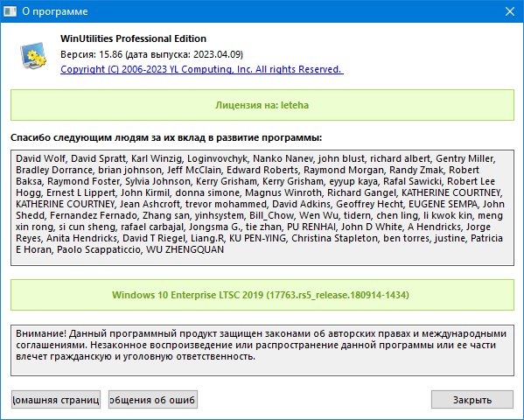Click the Закрыть button
Viewport: 524px width, 420px height.
[x=472, y=400]
